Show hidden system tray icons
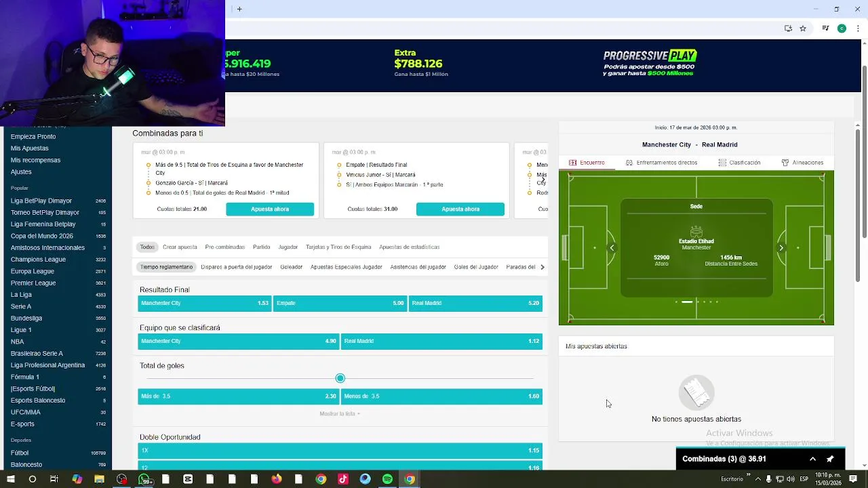This screenshot has width=868, height=488. [757, 479]
